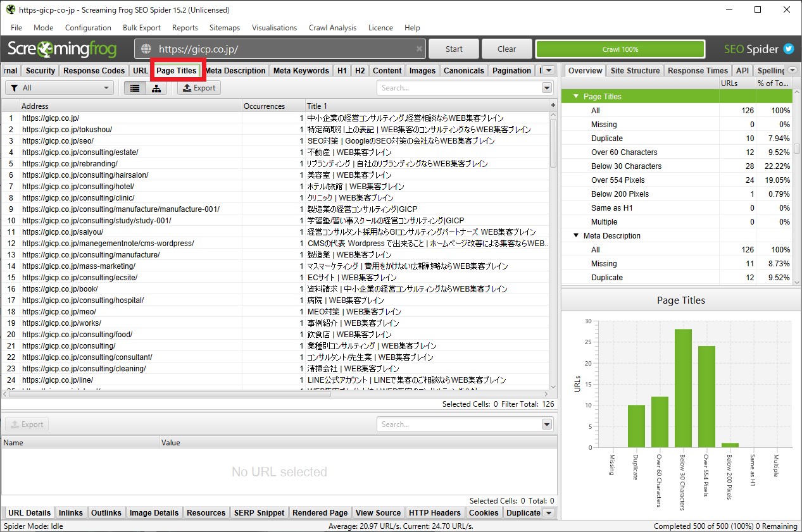Show more right panel tabs via overflow arrow

click(x=793, y=70)
